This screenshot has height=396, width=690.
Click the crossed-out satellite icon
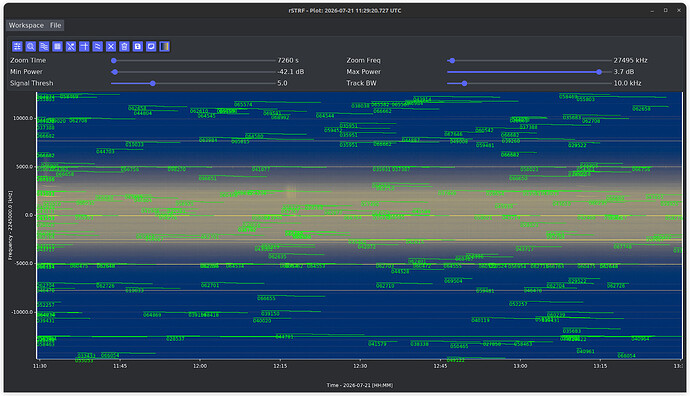71,47
